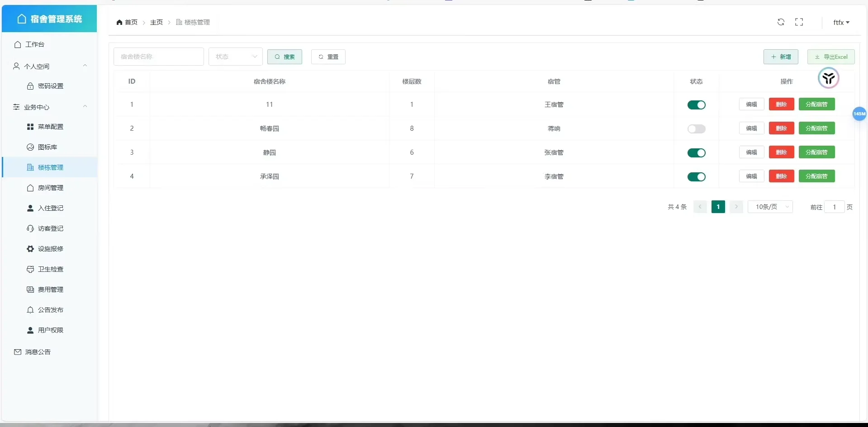The height and width of the screenshot is (427, 868).
Task: Click the home icon in breadcrumb
Action: point(119,22)
